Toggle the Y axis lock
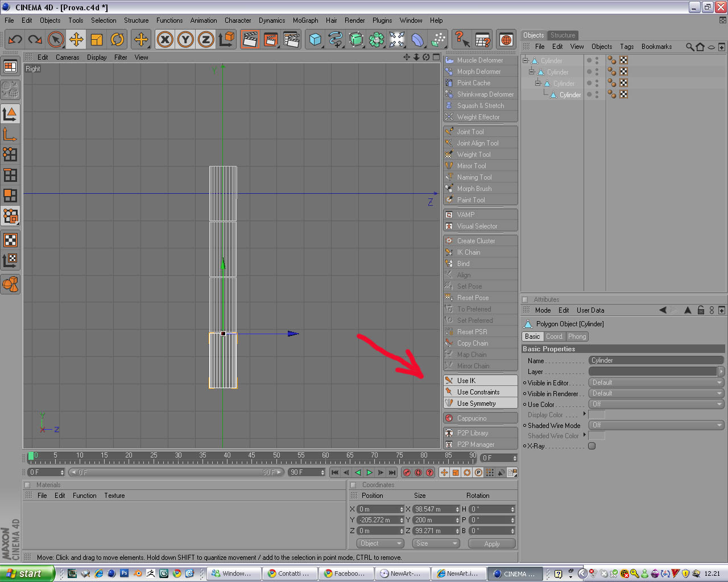Viewport: 728px width, 582px height. 185,39
